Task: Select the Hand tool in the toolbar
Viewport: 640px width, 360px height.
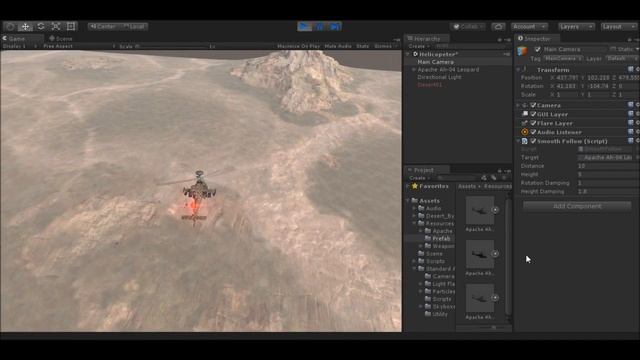Action: tap(10, 27)
